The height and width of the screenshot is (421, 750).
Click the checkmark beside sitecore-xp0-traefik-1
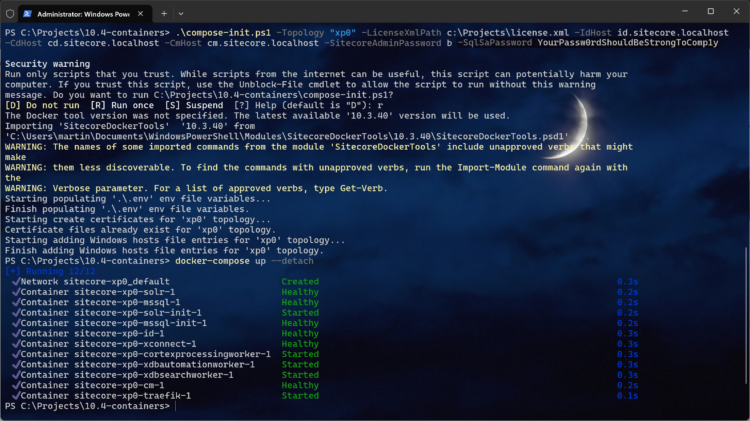(x=14, y=396)
